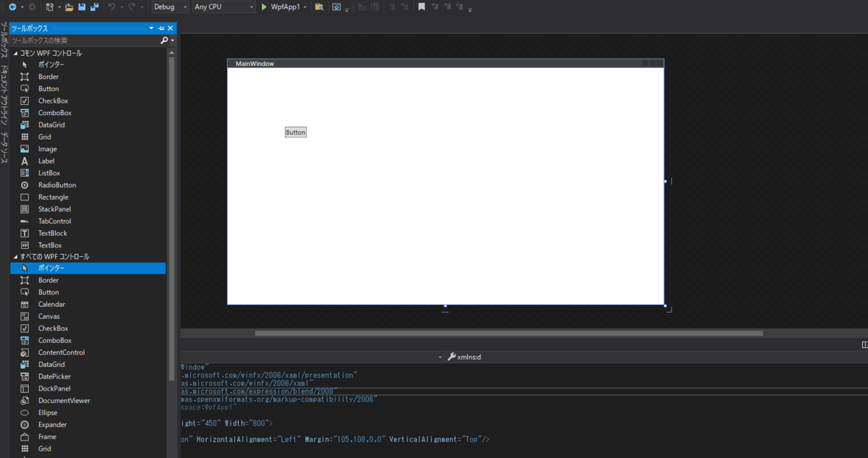Undo the last action
Image resolution: width=868 pixels, height=458 pixels.
pos(112,7)
